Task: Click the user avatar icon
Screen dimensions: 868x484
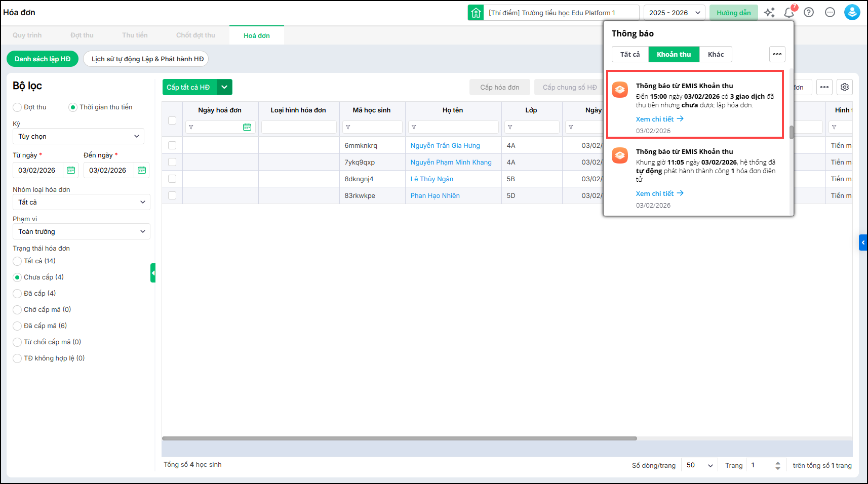Action: (x=852, y=13)
